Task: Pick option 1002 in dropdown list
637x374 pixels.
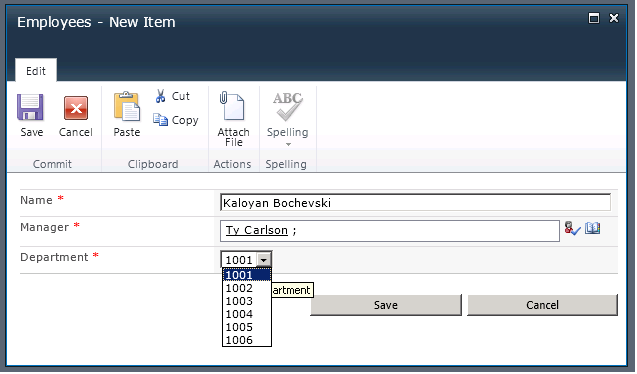Action: pos(247,288)
